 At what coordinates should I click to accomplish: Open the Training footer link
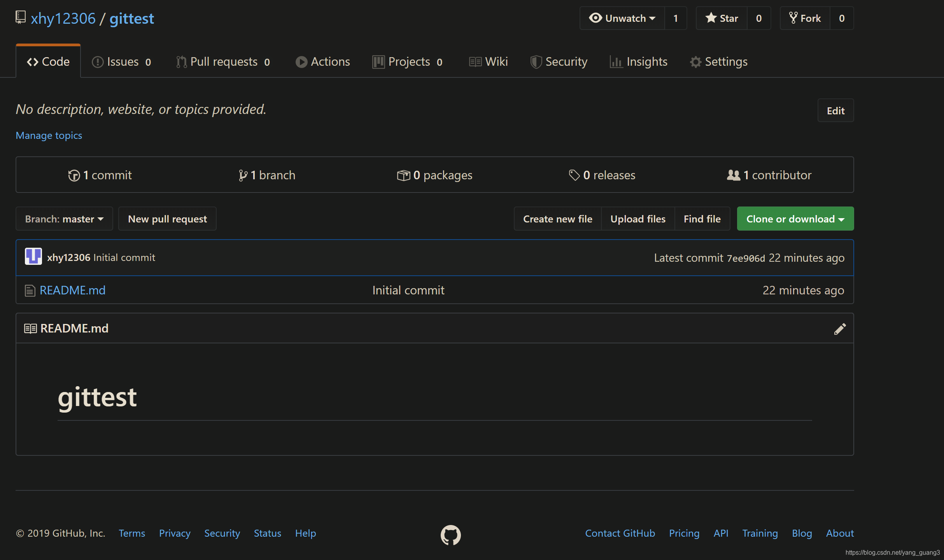[760, 533]
